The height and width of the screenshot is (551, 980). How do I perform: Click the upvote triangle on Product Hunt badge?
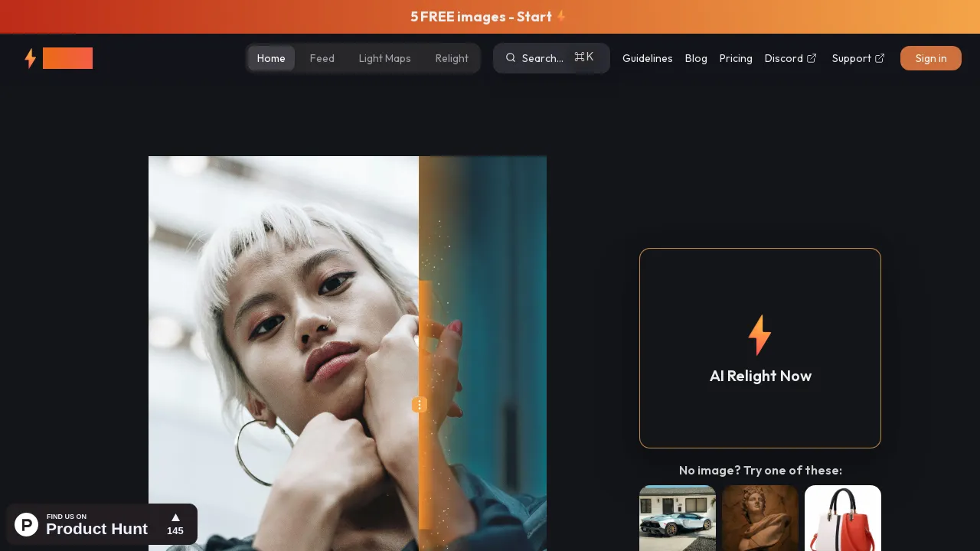pos(175,517)
